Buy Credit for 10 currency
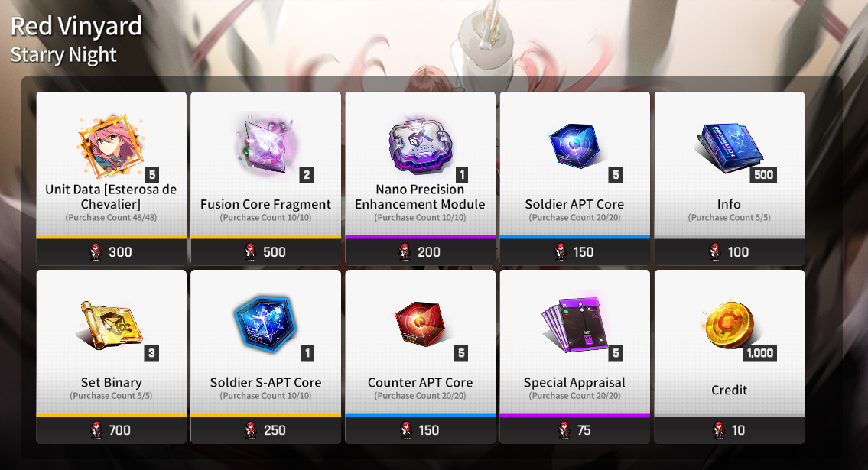 (729, 430)
